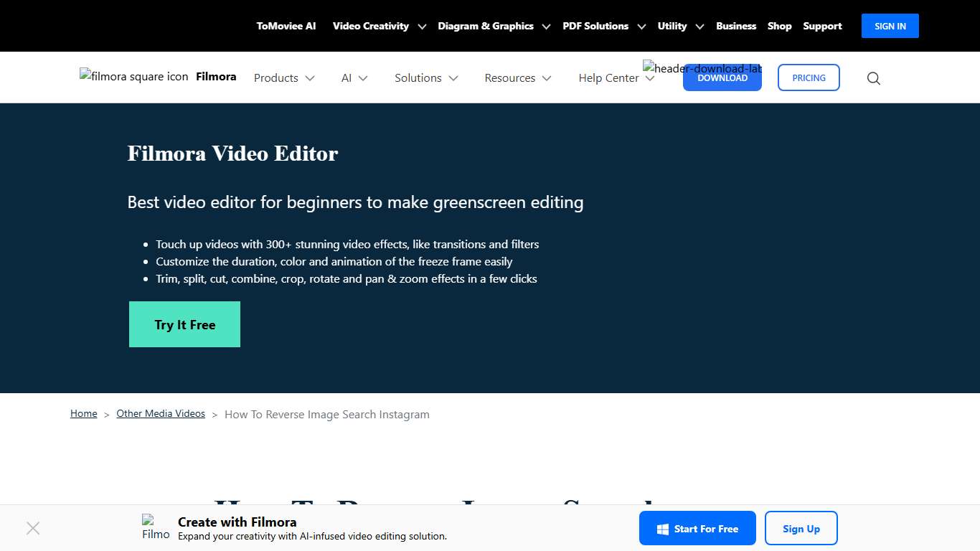Screen dimensions: 980x551
Task: Click the Windows icon on Start For Free
Action: (661, 528)
